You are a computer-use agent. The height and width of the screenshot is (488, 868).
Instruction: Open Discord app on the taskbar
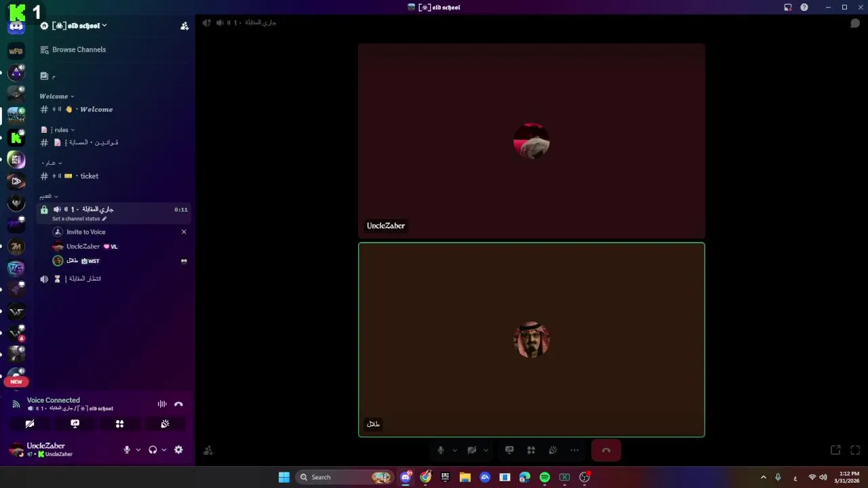(x=406, y=477)
